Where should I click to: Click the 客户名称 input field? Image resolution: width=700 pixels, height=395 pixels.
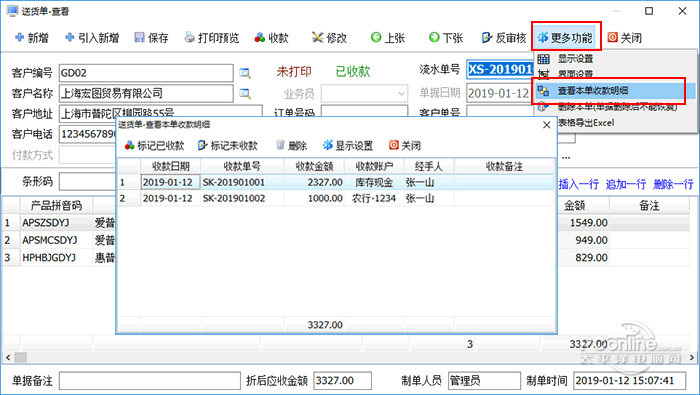coord(146,93)
